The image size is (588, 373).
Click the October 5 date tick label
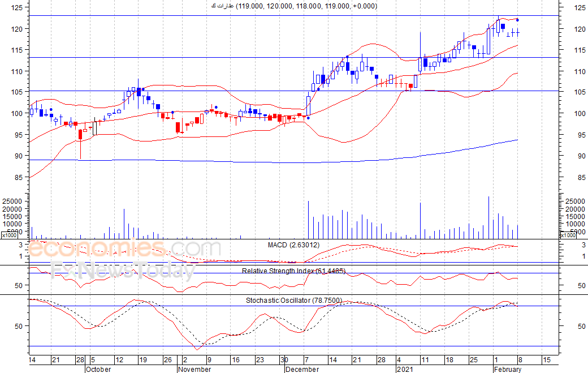point(93,360)
